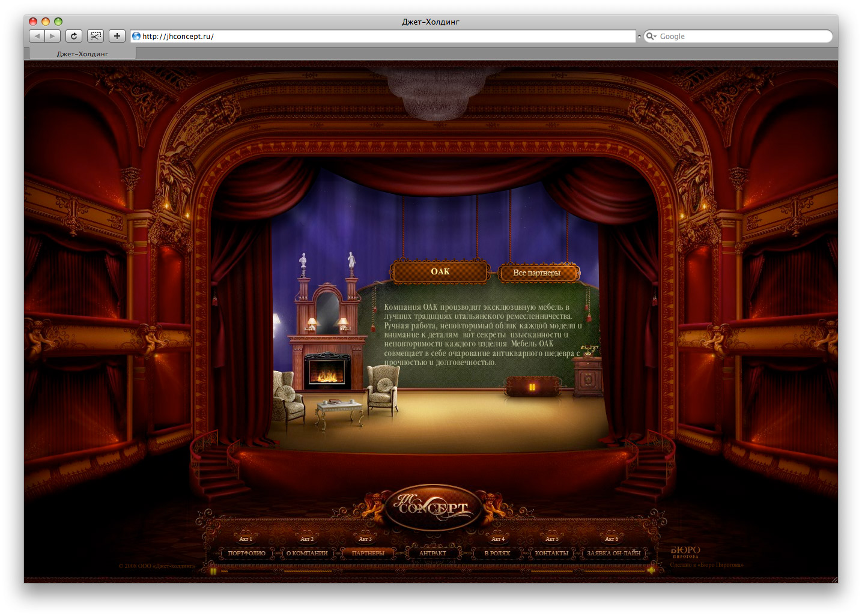862x616 pixels.
Task: Click the Акт 1 label
Action: pos(245,539)
